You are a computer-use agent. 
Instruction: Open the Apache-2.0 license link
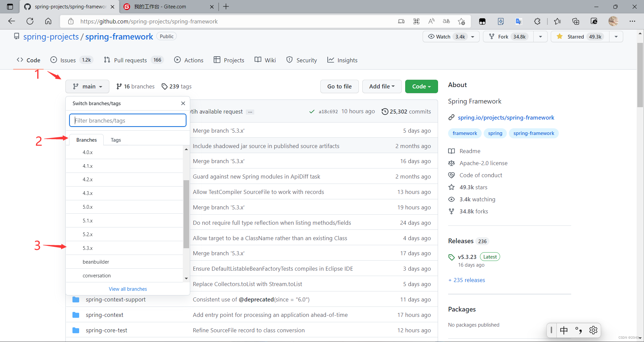[x=483, y=163]
